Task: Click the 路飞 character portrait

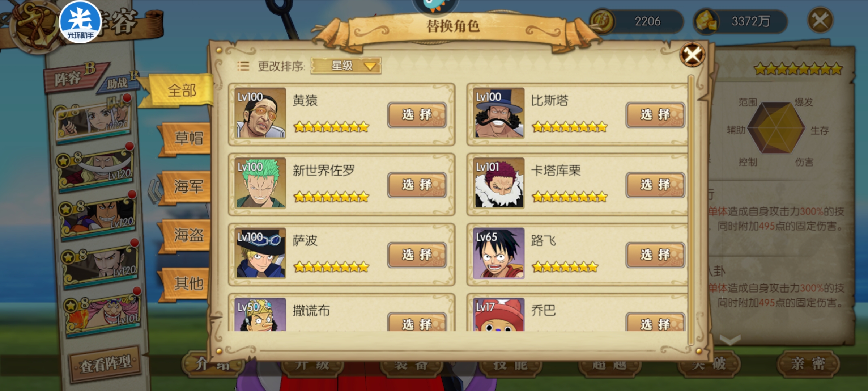Action: tap(499, 253)
